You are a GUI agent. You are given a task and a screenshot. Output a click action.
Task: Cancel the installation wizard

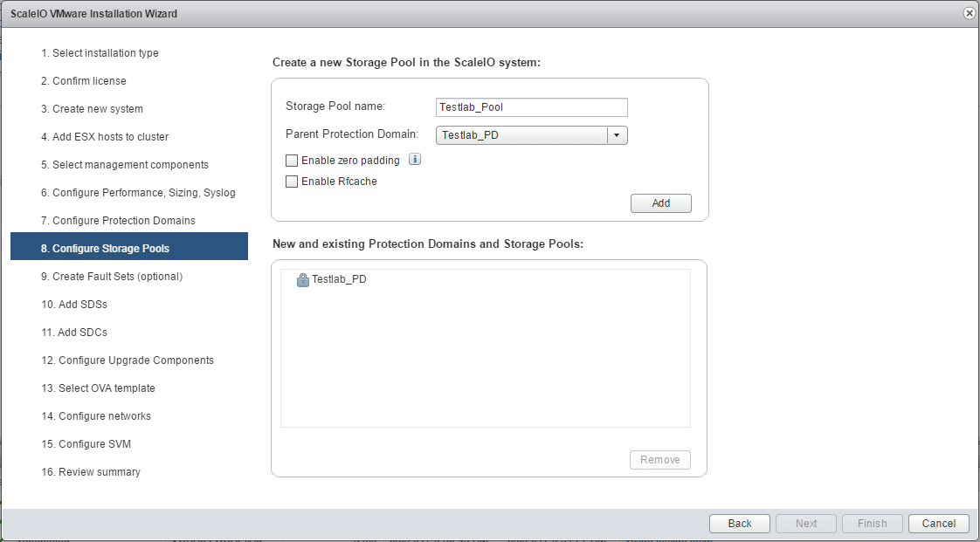(938, 524)
